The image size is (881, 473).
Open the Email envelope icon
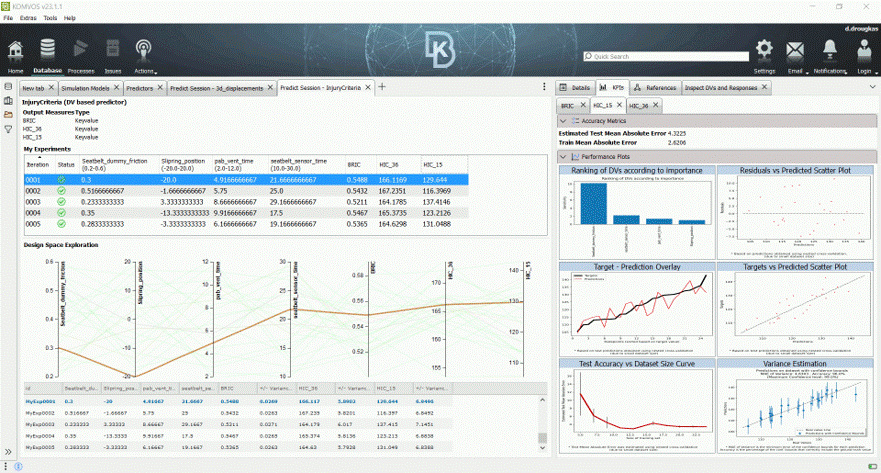pyautogui.click(x=794, y=52)
